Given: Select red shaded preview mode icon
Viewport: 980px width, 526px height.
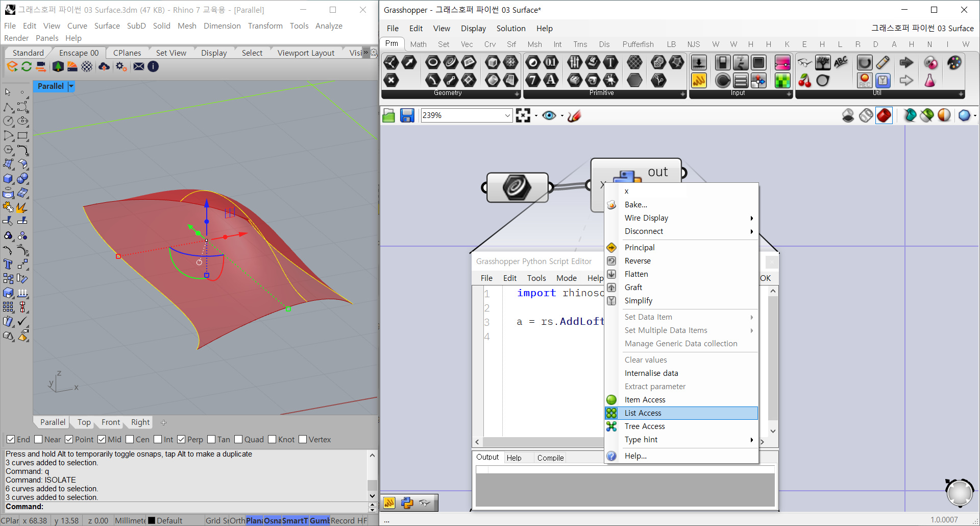Looking at the screenshot, I should (x=884, y=115).
